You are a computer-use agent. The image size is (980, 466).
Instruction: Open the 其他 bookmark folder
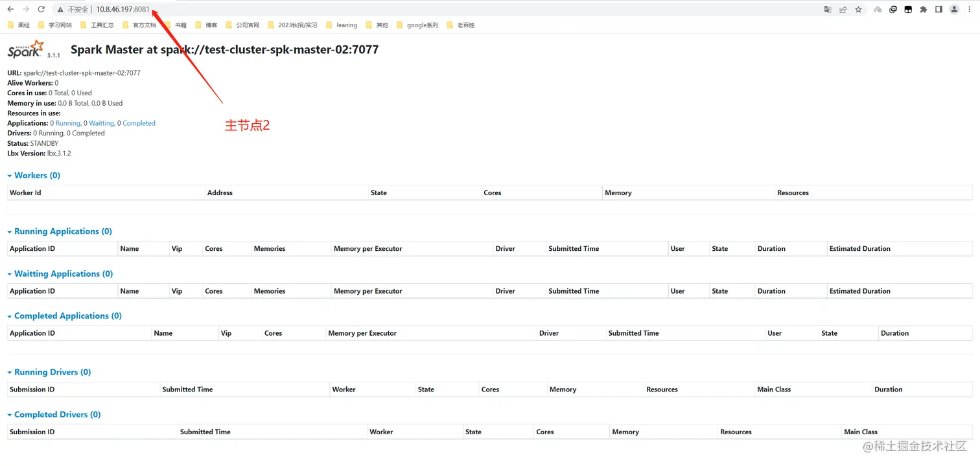click(x=377, y=25)
